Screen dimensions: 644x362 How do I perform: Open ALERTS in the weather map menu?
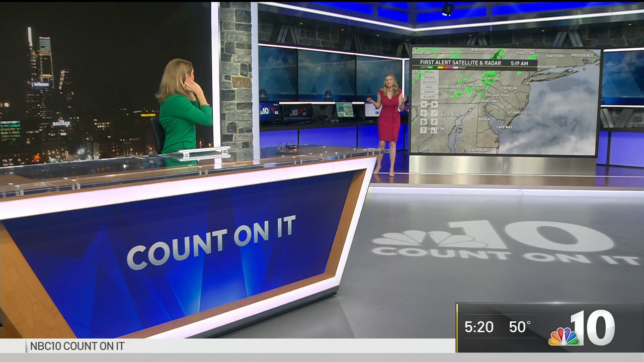[x=430, y=97]
